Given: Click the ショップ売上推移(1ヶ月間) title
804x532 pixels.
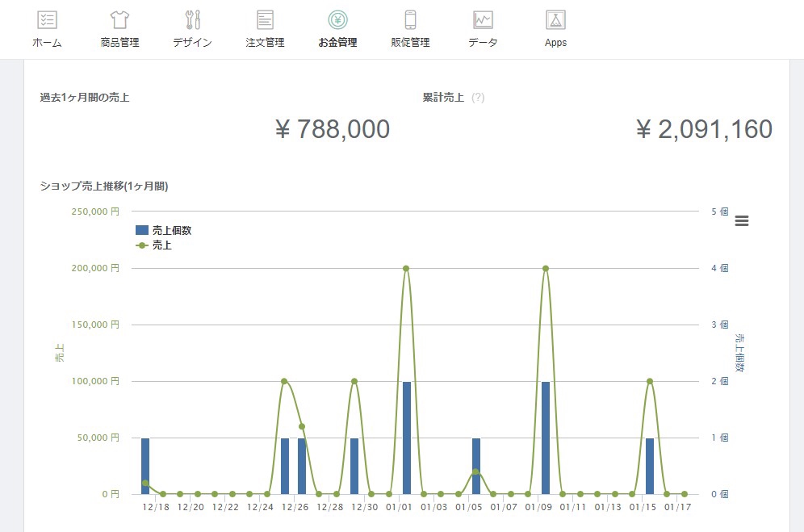Looking at the screenshot, I should [104, 186].
